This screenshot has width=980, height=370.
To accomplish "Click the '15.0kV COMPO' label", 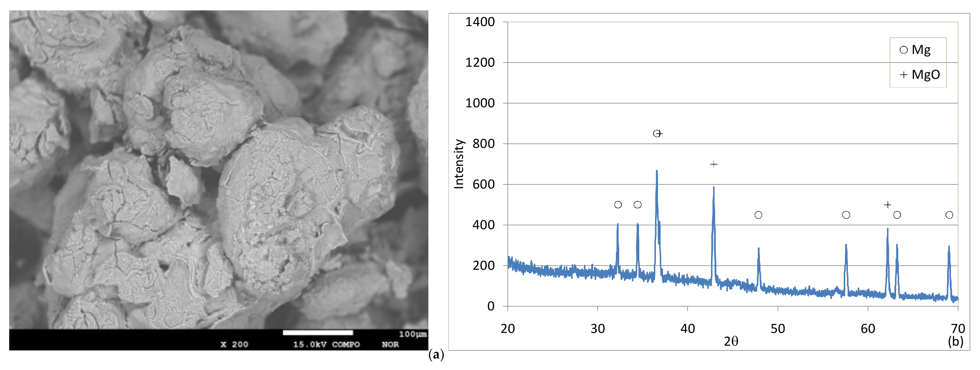I will tap(326, 345).
